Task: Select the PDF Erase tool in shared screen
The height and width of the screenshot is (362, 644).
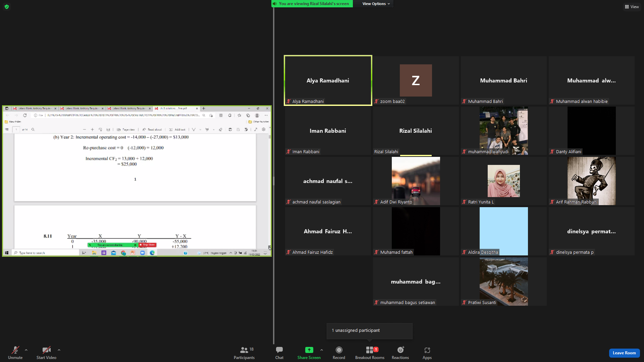Action: point(220,130)
